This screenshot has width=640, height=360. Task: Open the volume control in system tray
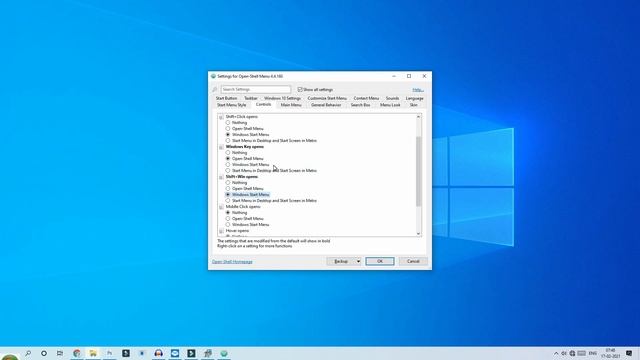[x=564, y=353]
